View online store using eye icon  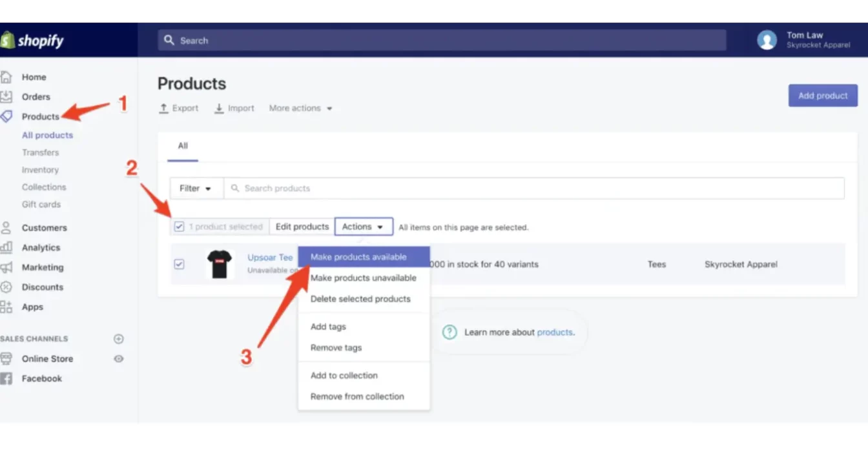point(119,358)
